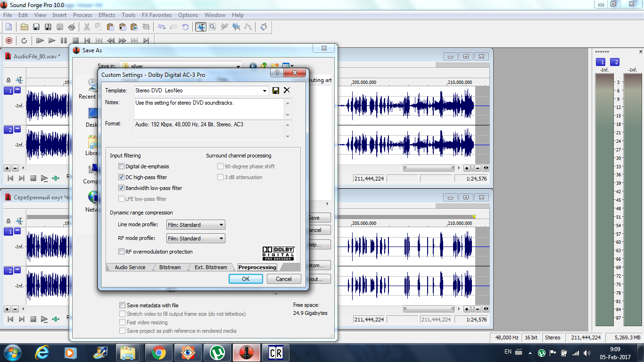Click the 48,000 Hz status bar field

(x=507, y=337)
